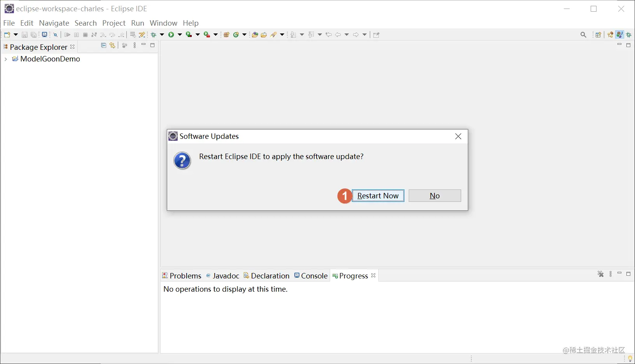Click the Back navigation arrow
Screen dimensions: 635x364
(x=338, y=35)
